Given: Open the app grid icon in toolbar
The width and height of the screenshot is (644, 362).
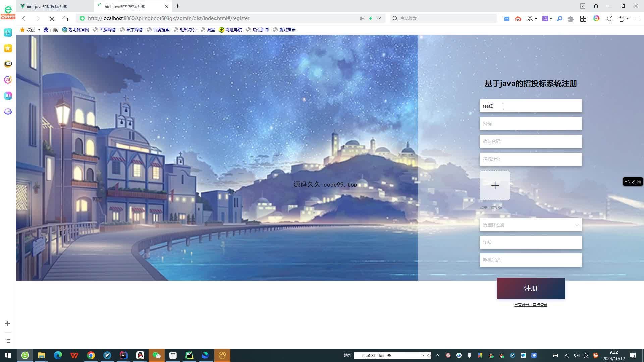Looking at the screenshot, I should 583,19.
